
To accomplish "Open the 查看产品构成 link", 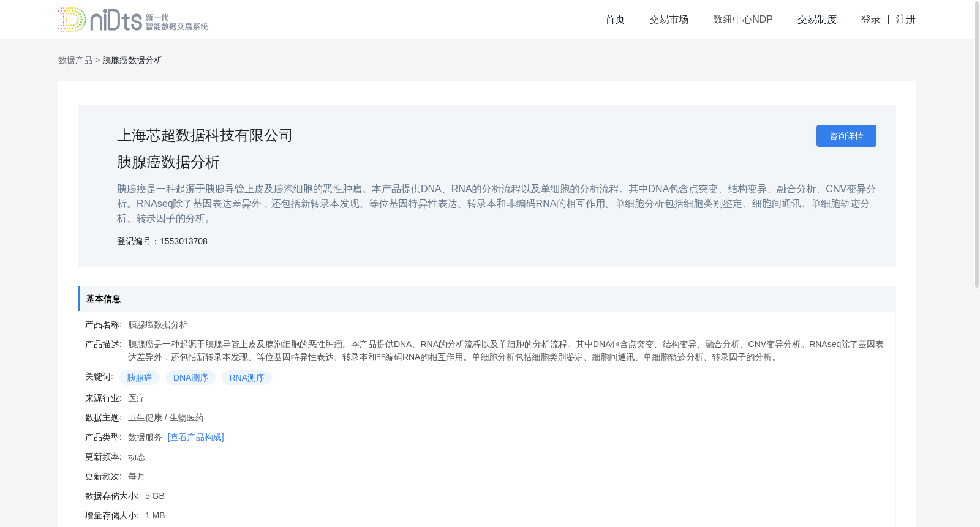I will [x=196, y=437].
